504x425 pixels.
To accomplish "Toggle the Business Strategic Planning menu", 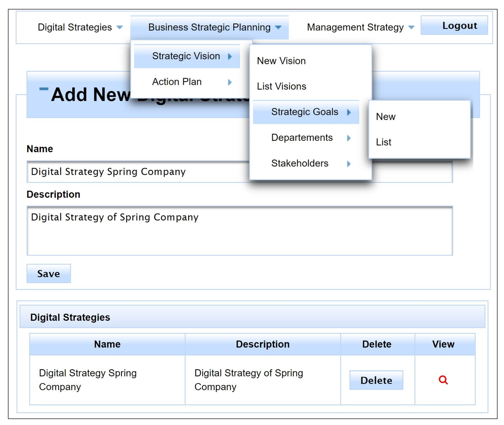I will (x=214, y=28).
